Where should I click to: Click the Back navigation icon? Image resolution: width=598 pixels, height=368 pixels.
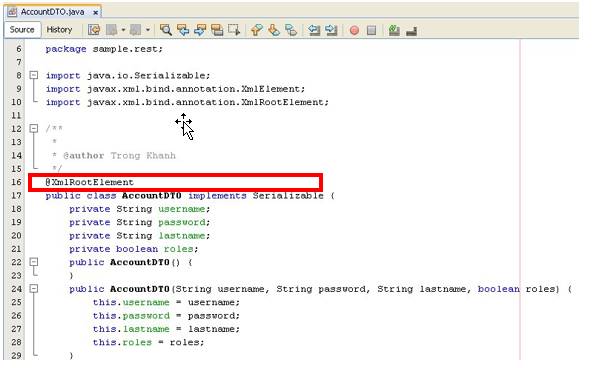111,30
